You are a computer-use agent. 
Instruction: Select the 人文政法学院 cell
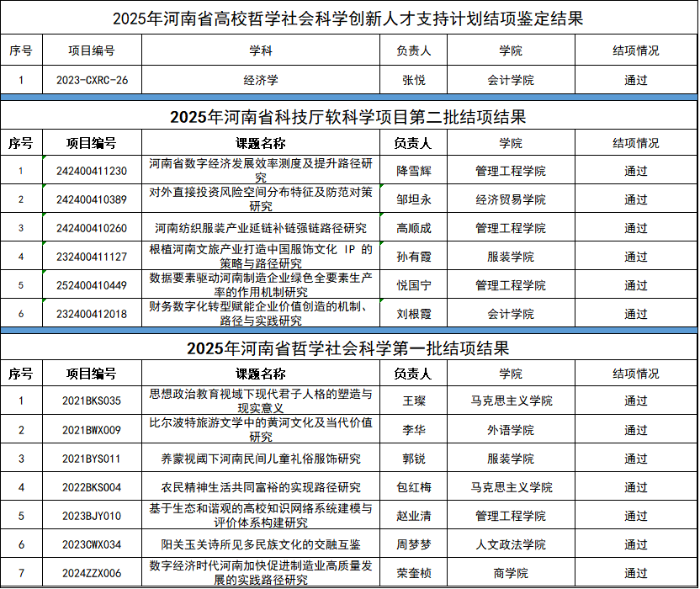click(510, 544)
